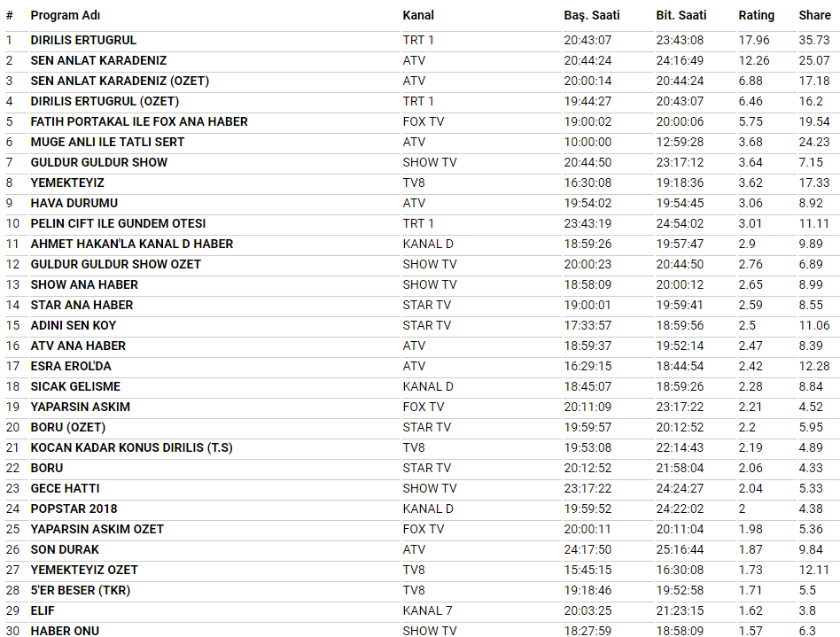Click the Rating column header
The height and width of the screenshot is (637, 840).
coord(756,15)
